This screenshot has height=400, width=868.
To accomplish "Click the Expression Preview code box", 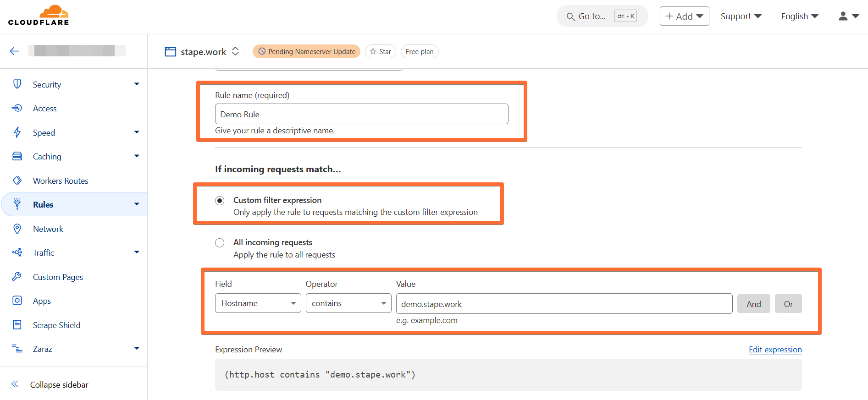I will 508,375.
